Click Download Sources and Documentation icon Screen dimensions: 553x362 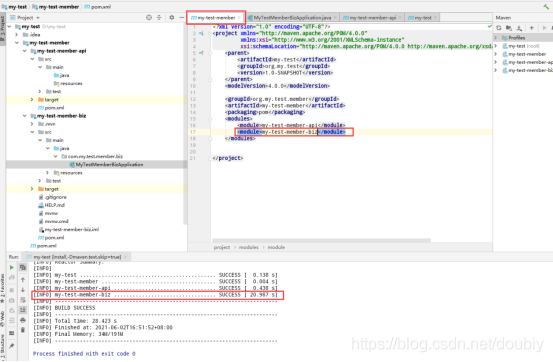click(x=519, y=28)
